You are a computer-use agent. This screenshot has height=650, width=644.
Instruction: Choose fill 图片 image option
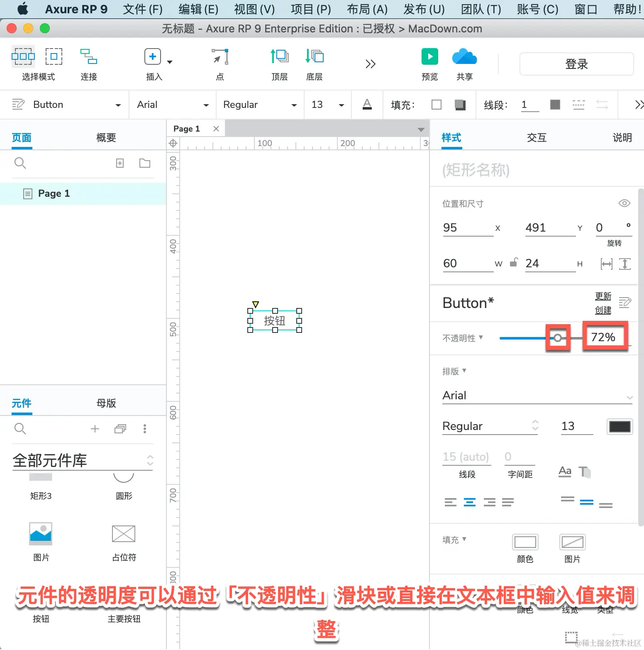573,542
